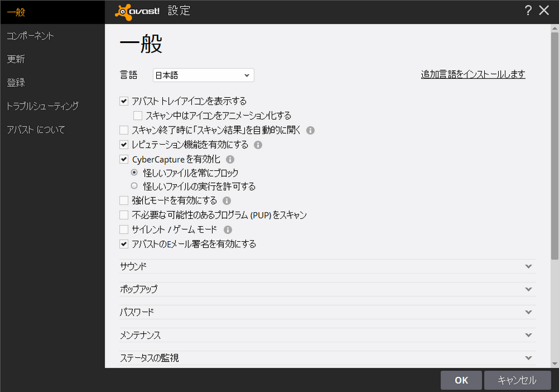Expand the メンテナンス section
The image size is (559, 392).
click(x=328, y=335)
